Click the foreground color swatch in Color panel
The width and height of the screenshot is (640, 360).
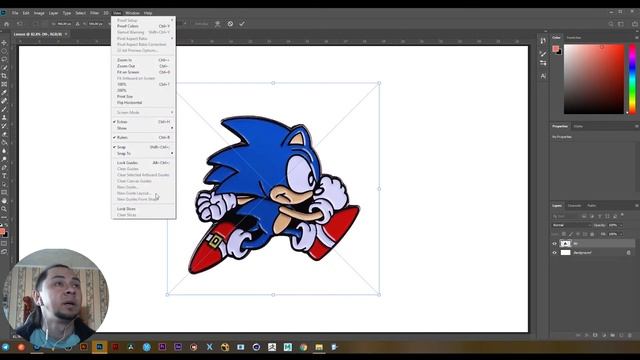(x=555, y=49)
